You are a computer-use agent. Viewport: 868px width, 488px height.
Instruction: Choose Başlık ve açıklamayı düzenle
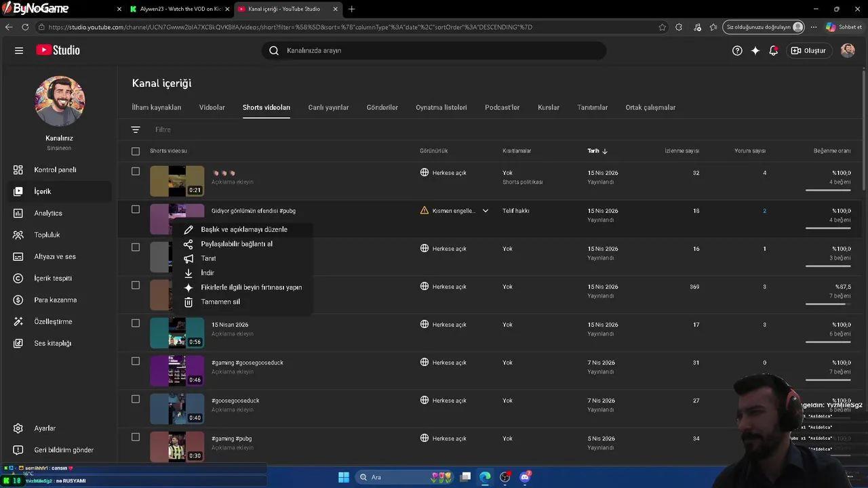click(x=243, y=229)
